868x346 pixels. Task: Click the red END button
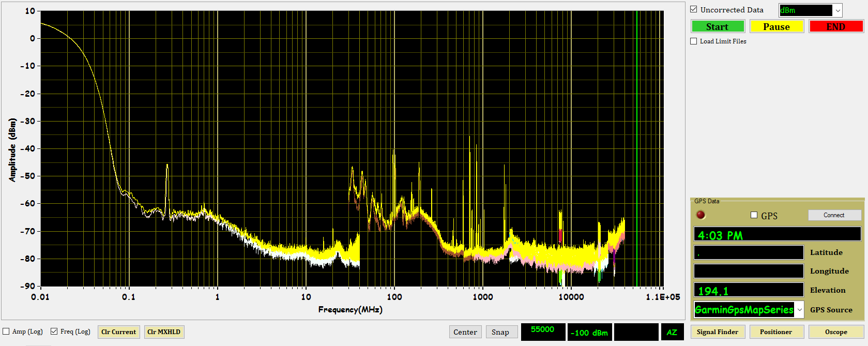(x=835, y=26)
